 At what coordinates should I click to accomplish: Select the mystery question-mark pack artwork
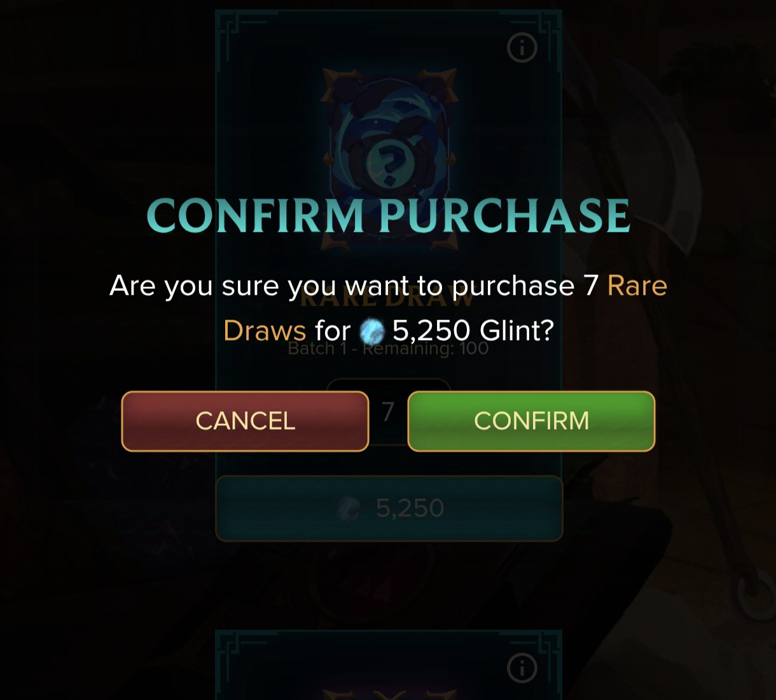(x=389, y=146)
